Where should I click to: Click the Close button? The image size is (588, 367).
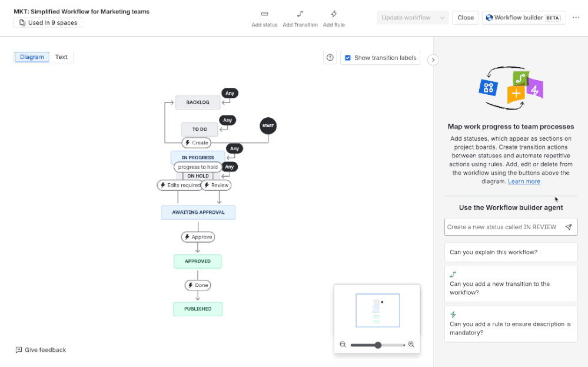coord(465,17)
